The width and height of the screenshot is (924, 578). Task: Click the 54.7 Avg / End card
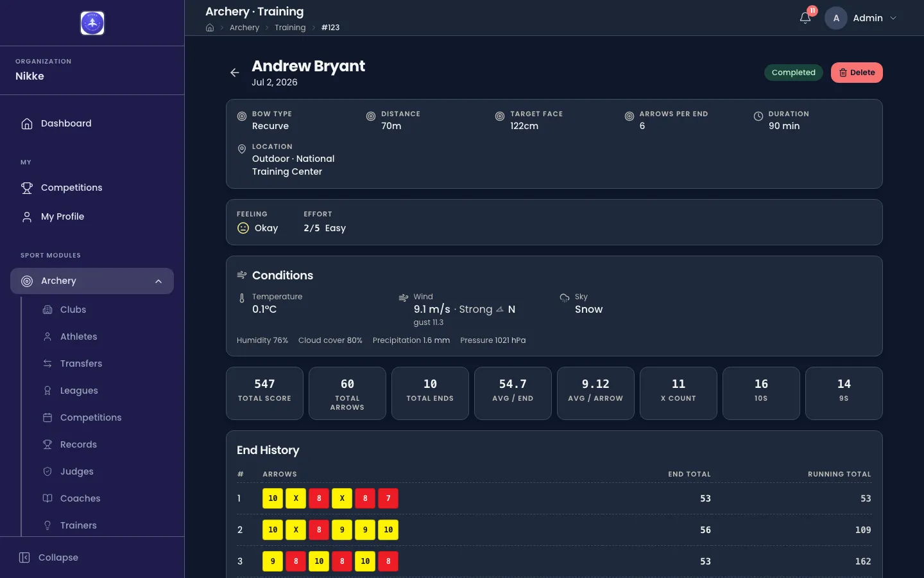click(513, 393)
